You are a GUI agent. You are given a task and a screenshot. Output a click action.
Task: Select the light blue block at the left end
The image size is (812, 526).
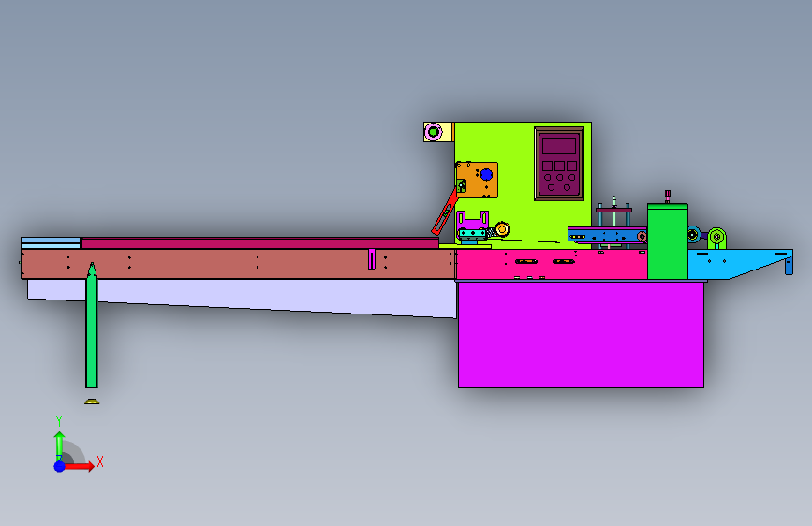[51, 242]
